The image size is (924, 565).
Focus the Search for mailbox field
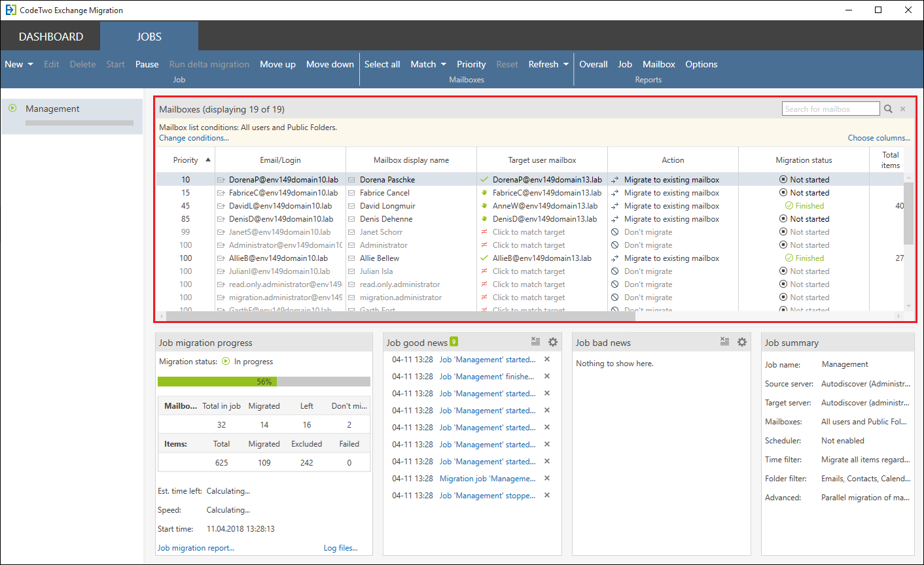(831, 109)
